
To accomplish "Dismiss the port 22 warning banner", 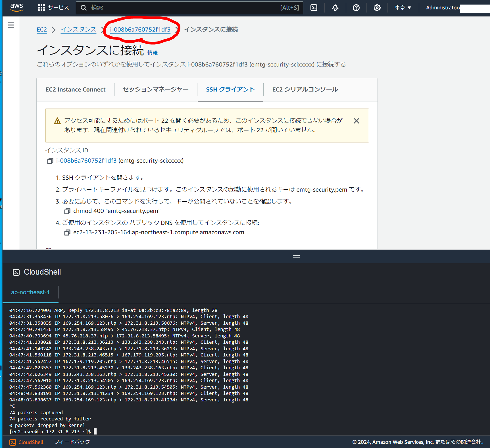I will tap(356, 121).
